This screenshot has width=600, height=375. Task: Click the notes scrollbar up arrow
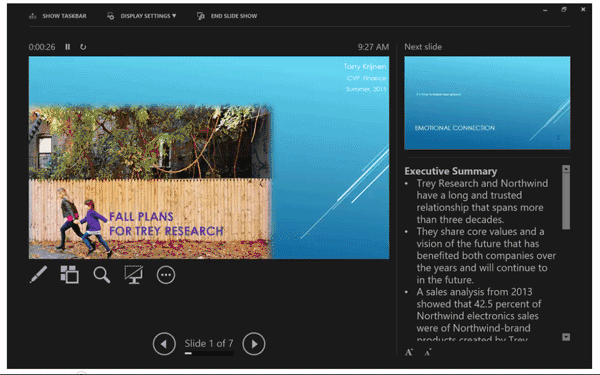[x=566, y=169]
